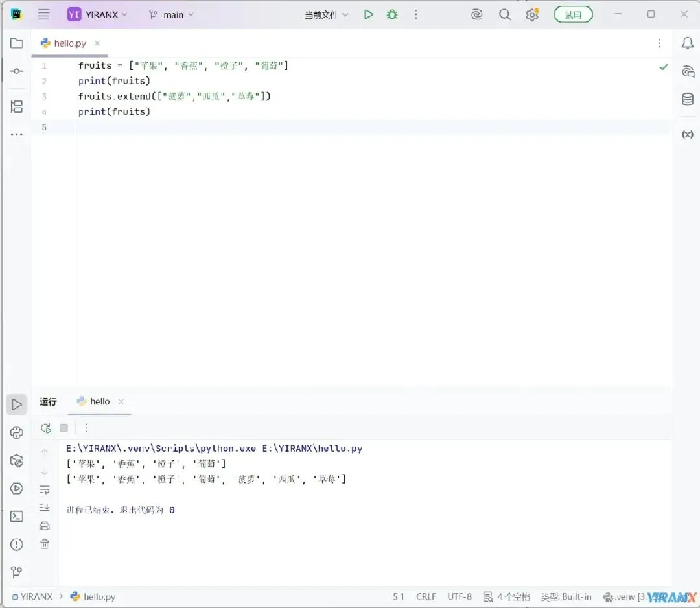The height and width of the screenshot is (608, 700).
Task: Close the hello.py editor tab
Action: [x=97, y=43]
